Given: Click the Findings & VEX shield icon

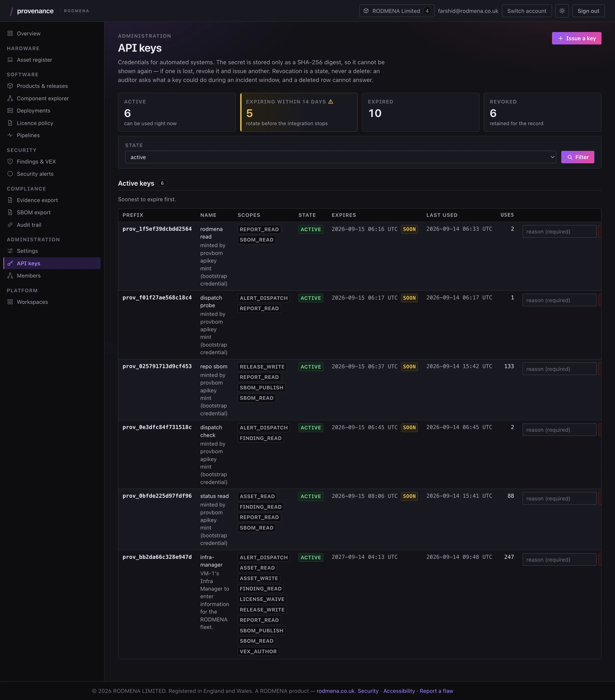Looking at the screenshot, I should click(10, 162).
